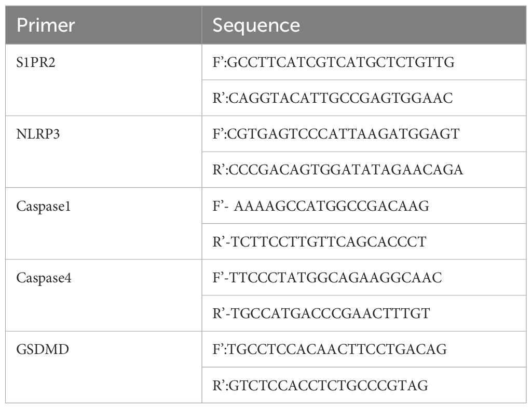Select the Caspase1 primer cell

[103, 223]
